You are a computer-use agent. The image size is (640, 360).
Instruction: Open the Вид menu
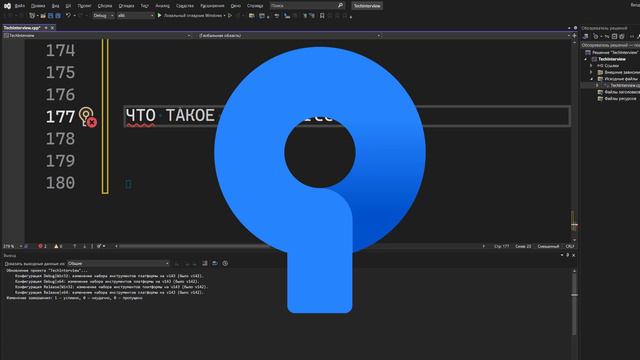[56, 6]
